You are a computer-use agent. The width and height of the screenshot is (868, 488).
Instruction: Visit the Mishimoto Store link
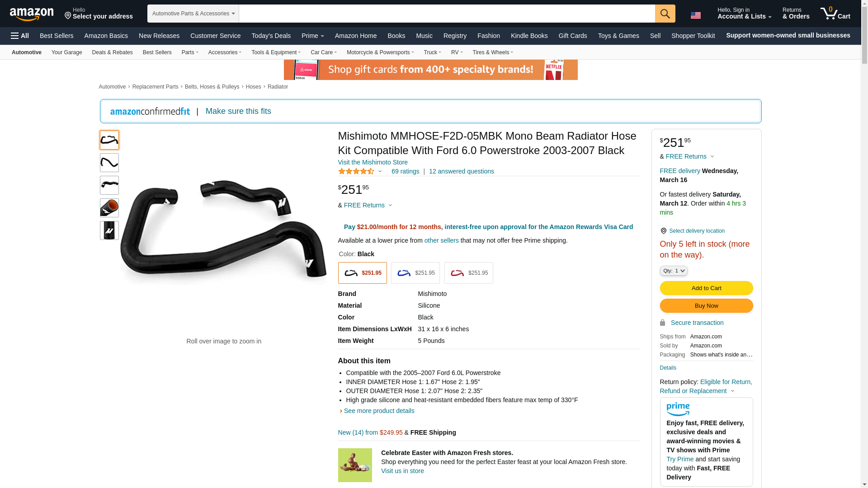[x=373, y=162]
